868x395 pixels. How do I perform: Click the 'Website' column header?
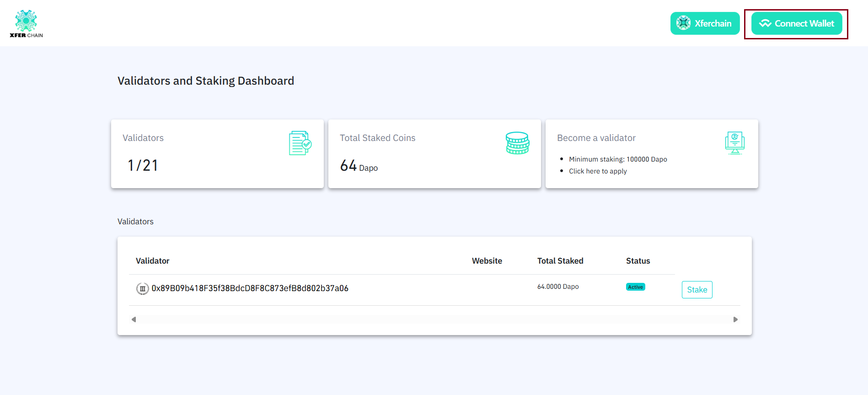click(x=487, y=261)
